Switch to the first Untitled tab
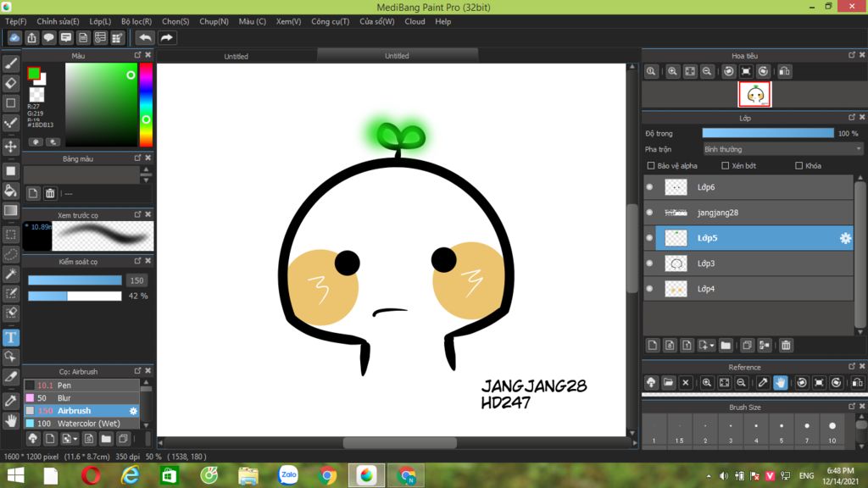The height and width of the screenshot is (488, 868). (x=236, y=56)
